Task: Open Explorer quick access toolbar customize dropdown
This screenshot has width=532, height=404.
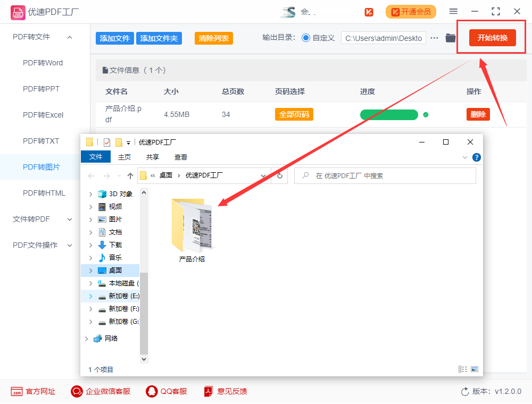Action: tap(128, 142)
